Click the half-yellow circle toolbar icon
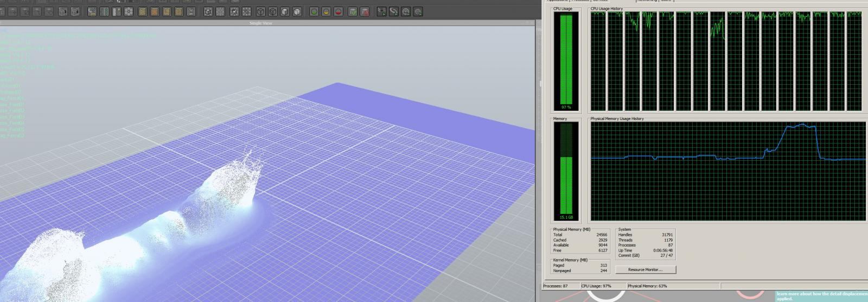The image size is (868, 302). pos(326,11)
